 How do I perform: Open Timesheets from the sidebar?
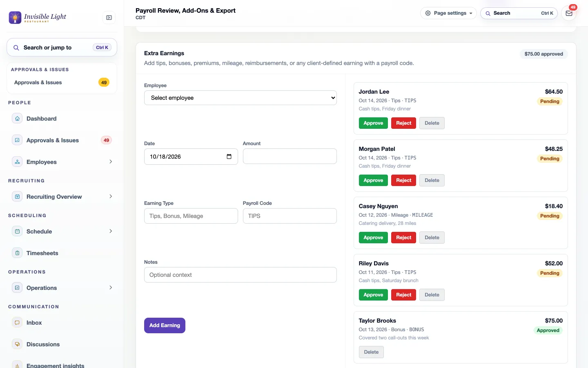pos(62,253)
